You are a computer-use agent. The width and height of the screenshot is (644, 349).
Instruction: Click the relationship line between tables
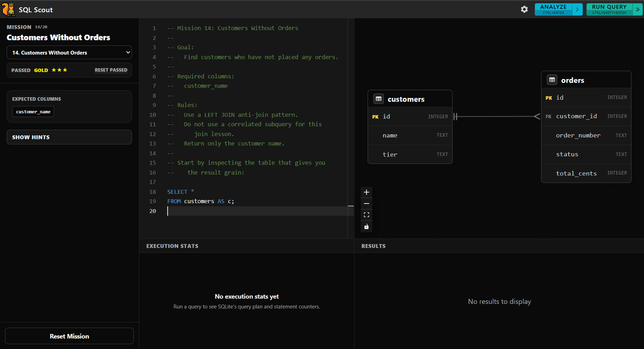click(x=497, y=116)
